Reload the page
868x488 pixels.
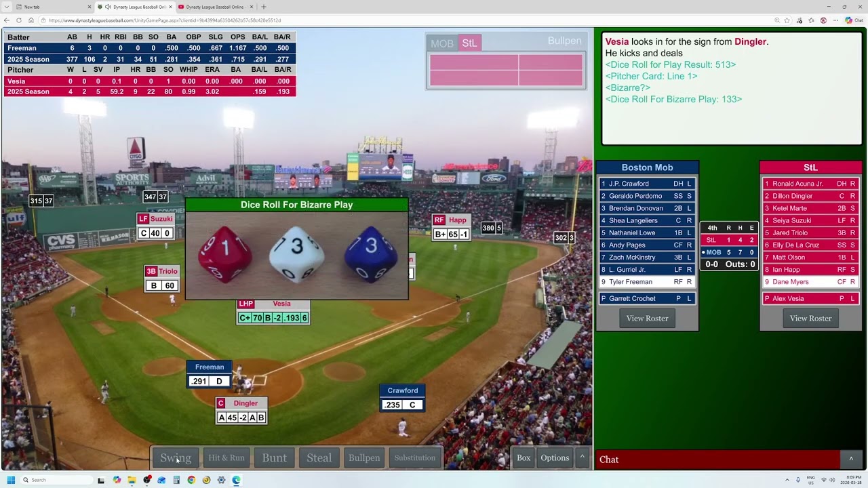[x=19, y=20]
